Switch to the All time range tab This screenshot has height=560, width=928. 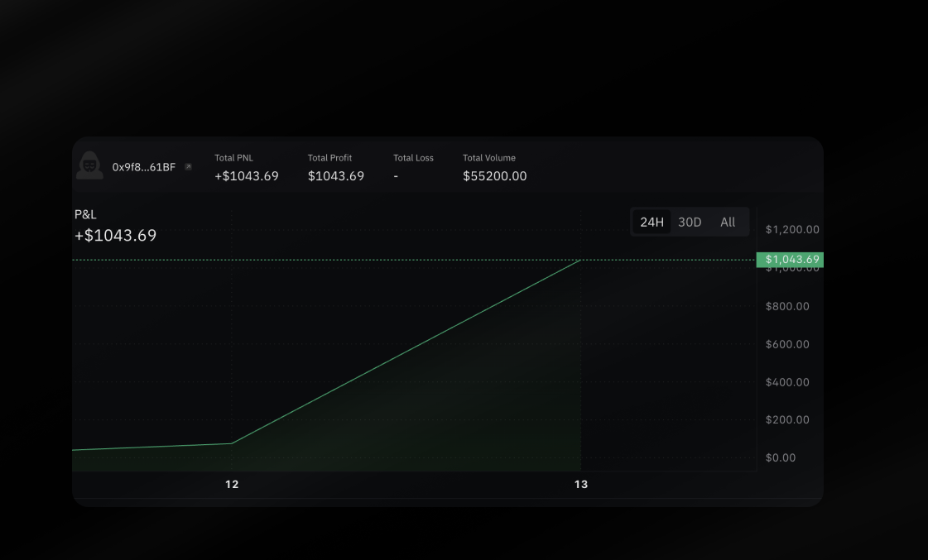tap(728, 222)
